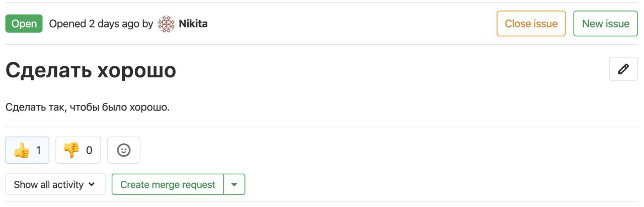Toggle the thumbs up reaction
This screenshot has height=207, width=644.
click(27, 150)
